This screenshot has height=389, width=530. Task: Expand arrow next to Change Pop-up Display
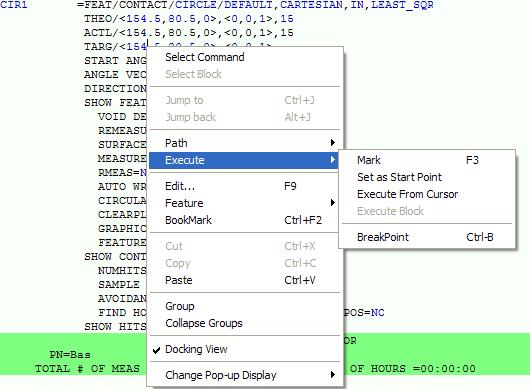333,375
